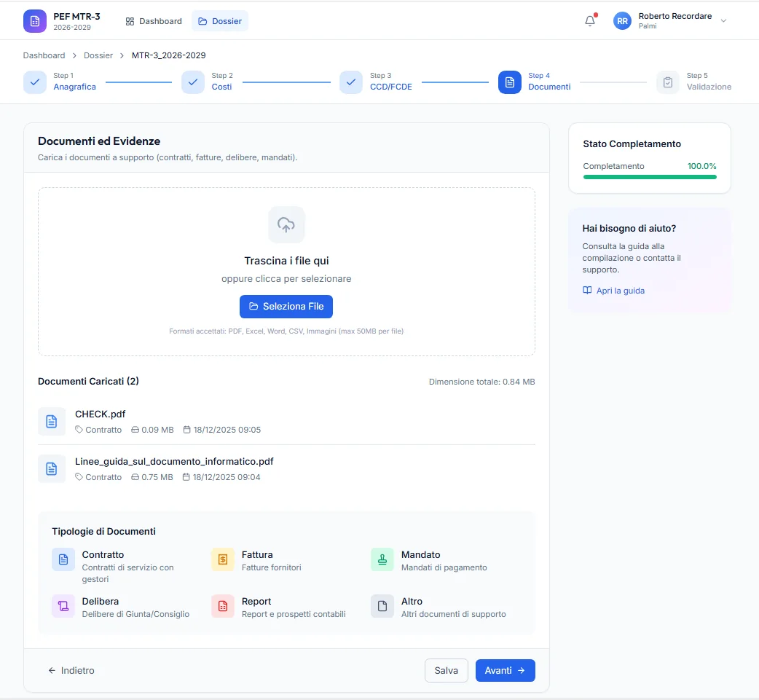Click the cloud upload icon
The image size is (759, 700).
(x=286, y=224)
